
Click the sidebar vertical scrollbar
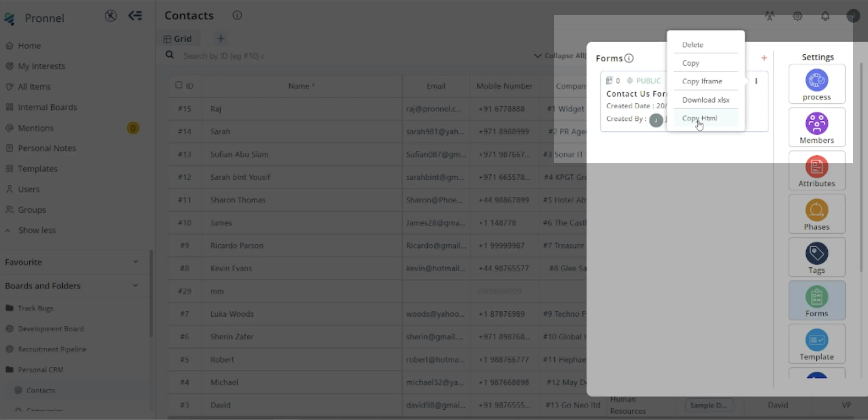click(x=151, y=293)
